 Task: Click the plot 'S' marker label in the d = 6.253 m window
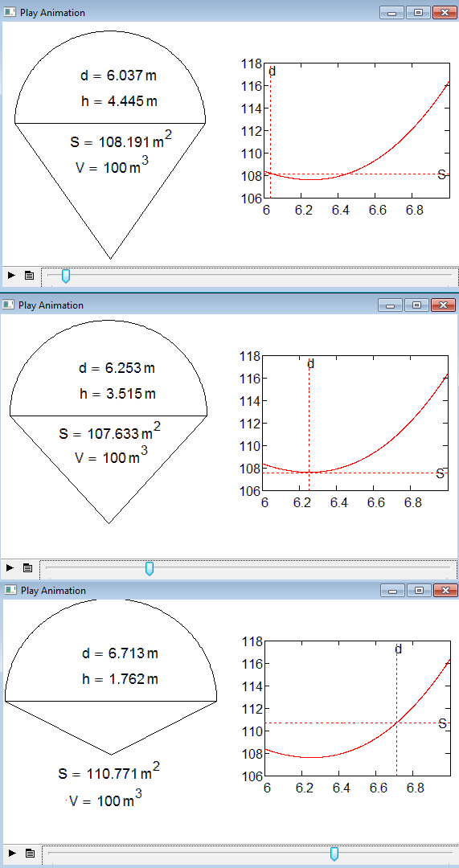coord(440,473)
